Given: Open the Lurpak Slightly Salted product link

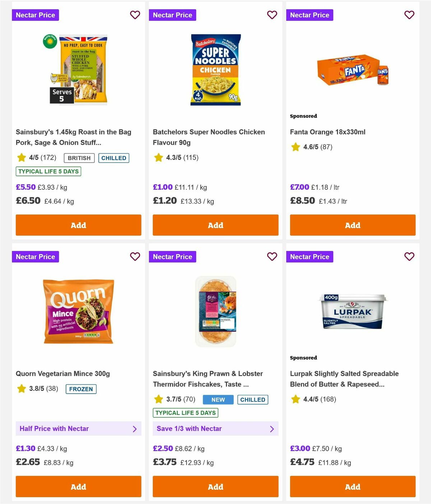Looking at the screenshot, I should pyautogui.click(x=343, y=379).
